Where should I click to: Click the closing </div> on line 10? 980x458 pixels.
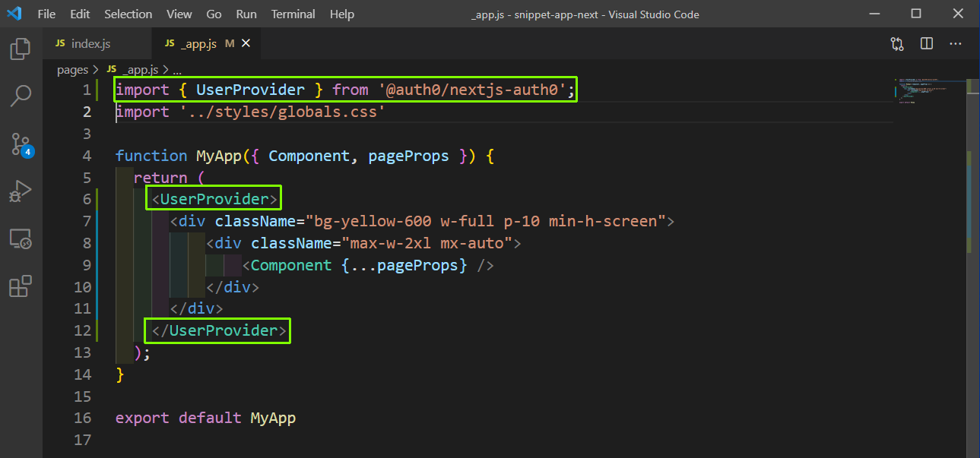click(x=233, y=287)
